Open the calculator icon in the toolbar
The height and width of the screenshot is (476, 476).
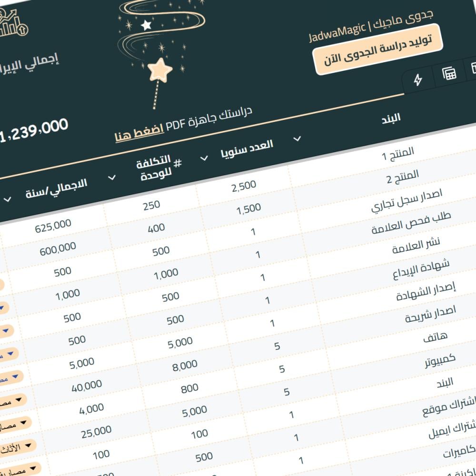(449, 73)
